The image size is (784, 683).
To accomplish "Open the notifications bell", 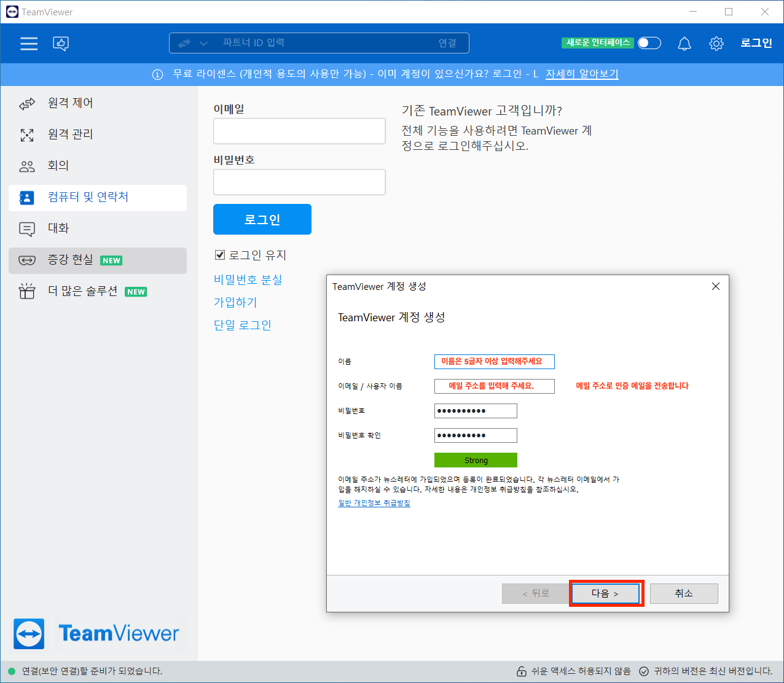I will point(684,43).
